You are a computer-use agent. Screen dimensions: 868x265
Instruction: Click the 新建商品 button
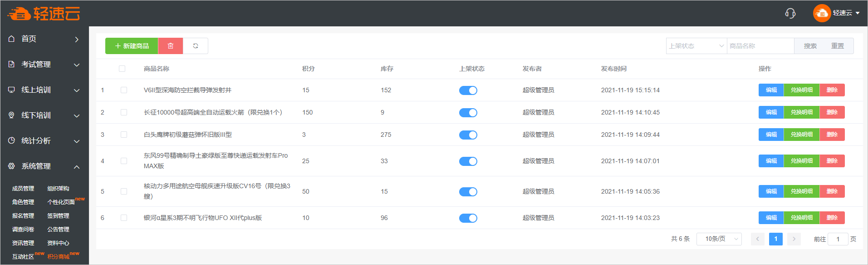(132, 46)
